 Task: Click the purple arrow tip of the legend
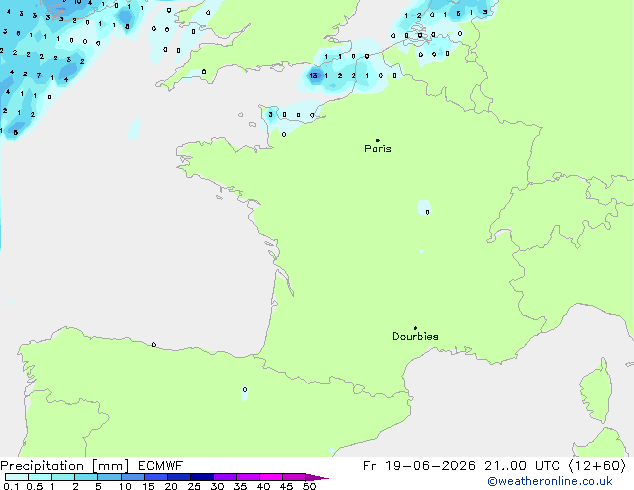(317, 477)
